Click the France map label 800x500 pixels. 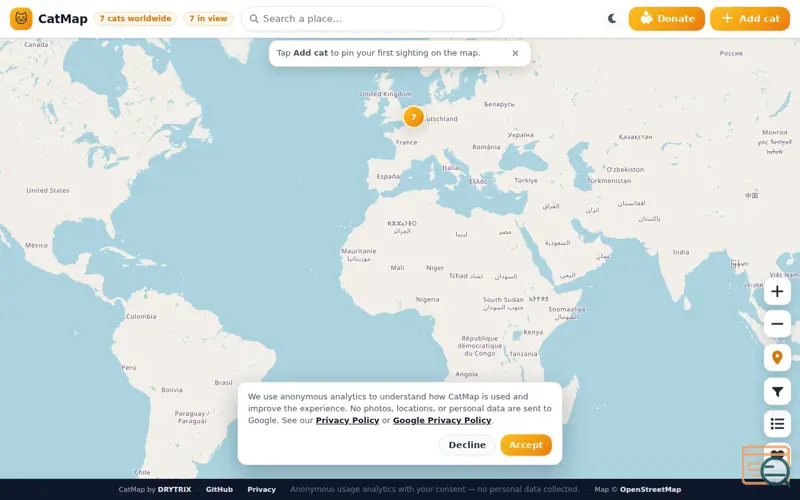407,142
